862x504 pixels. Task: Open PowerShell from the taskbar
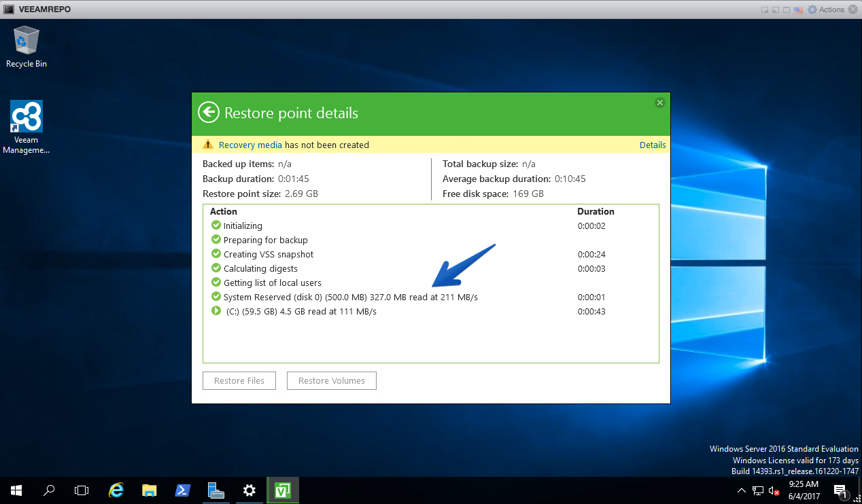tap(183, 490)
